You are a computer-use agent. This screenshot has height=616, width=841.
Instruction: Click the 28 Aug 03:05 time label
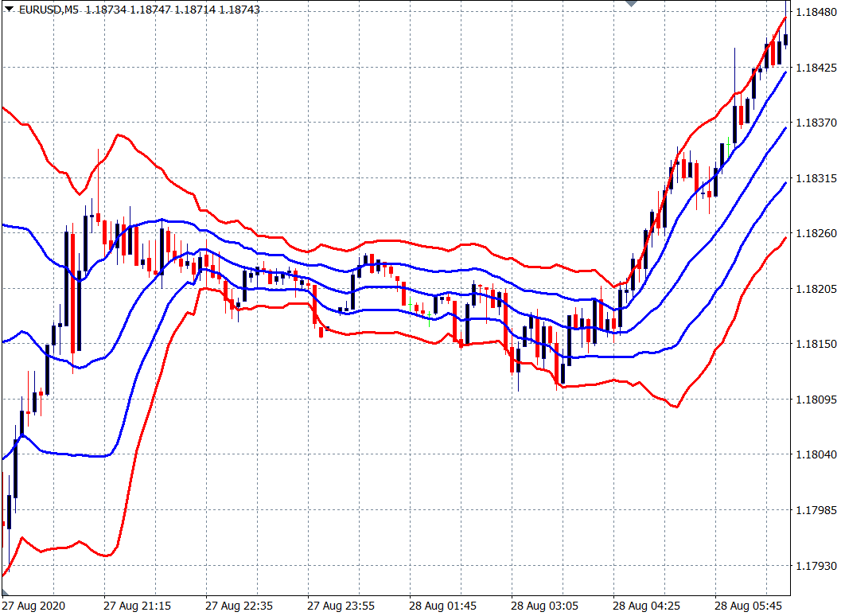click(544, 606)
